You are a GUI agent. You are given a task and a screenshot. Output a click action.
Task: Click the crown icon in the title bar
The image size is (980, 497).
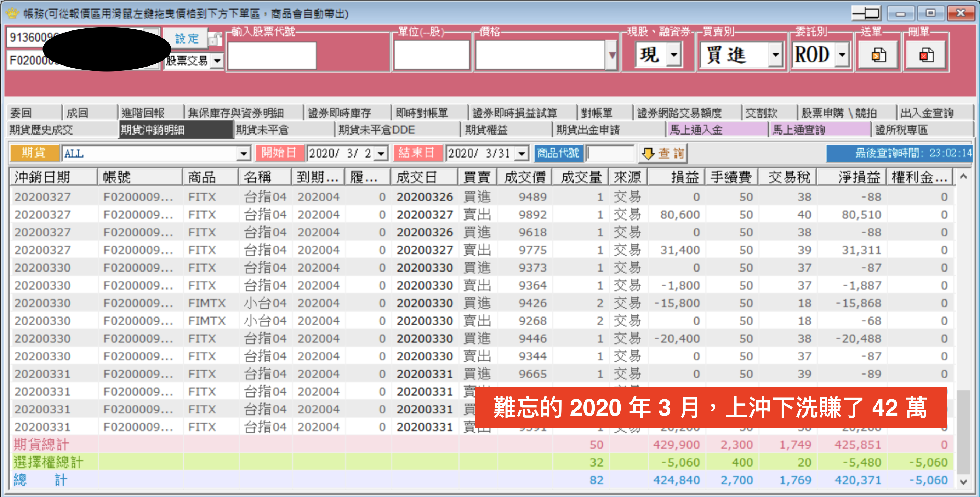coord(11,13)
